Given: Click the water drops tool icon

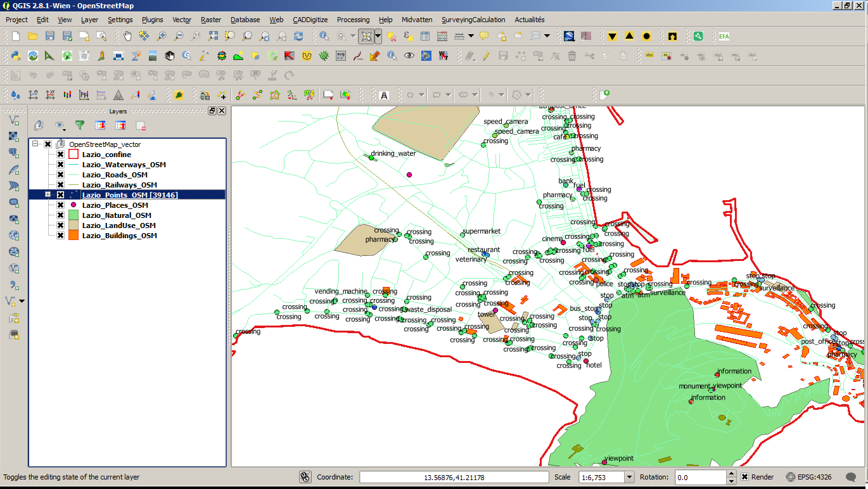Looking at the screenshot, I should [15, 95].
